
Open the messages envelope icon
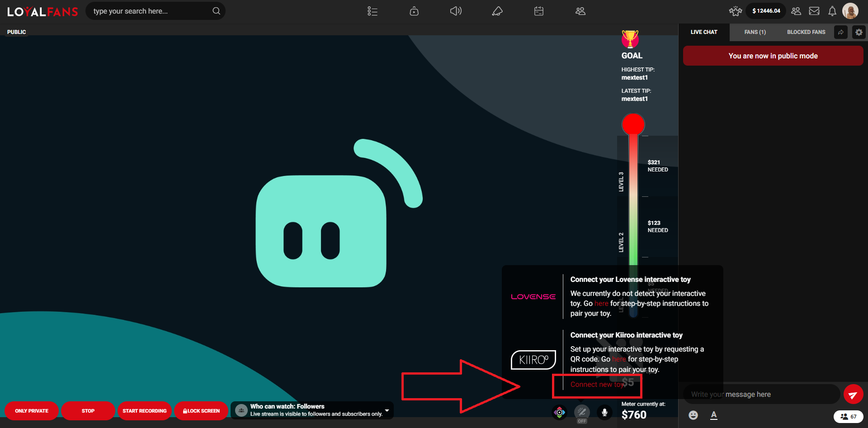(814, 11)
